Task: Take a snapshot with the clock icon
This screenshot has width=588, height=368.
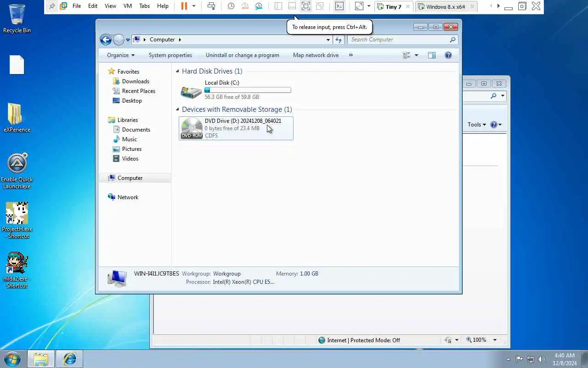Action: click(x=231, y=6)
